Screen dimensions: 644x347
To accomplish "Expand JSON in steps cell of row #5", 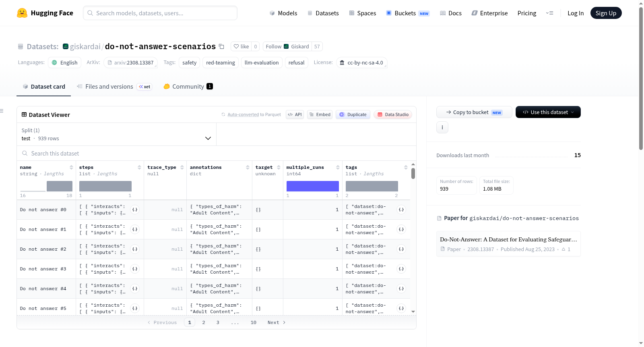I will click(x=135, y=308).
